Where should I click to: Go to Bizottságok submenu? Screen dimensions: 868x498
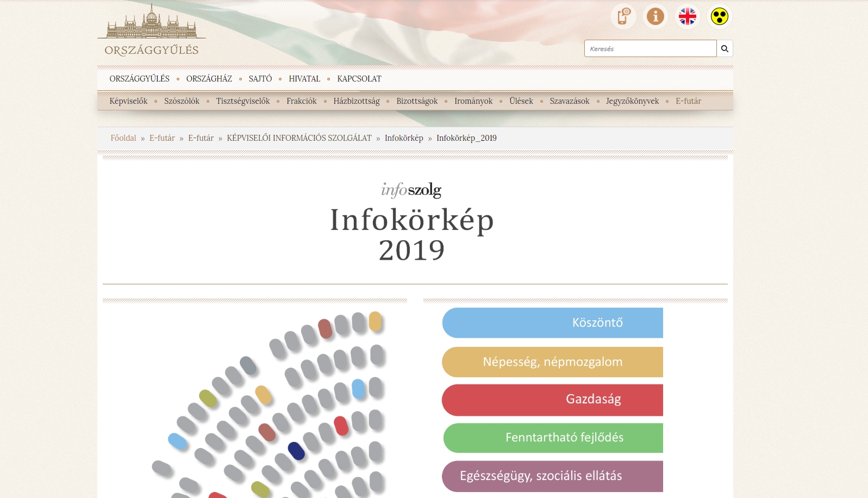[x=417, y=101]
